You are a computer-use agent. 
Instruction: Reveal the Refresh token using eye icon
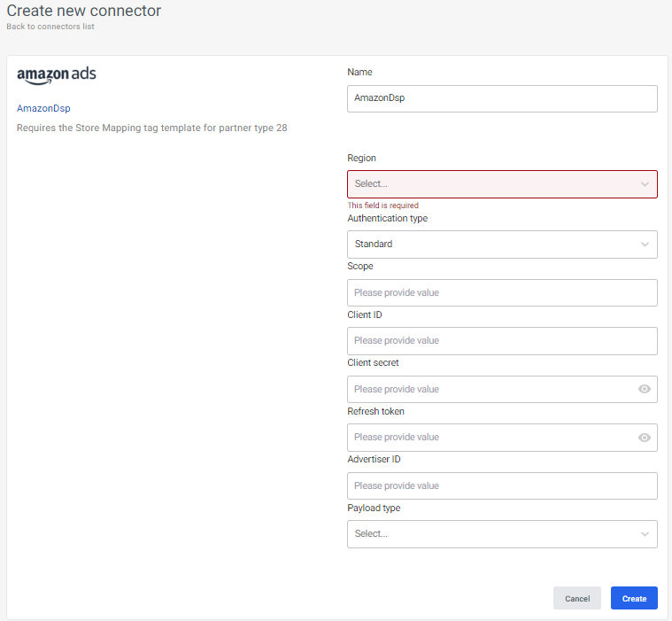point(645,438)
